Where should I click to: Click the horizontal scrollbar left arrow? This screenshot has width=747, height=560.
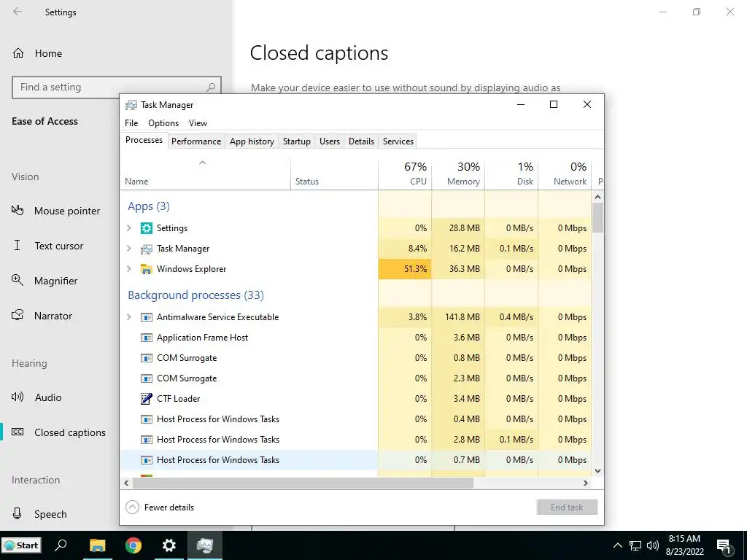click(x=126, y=483)
